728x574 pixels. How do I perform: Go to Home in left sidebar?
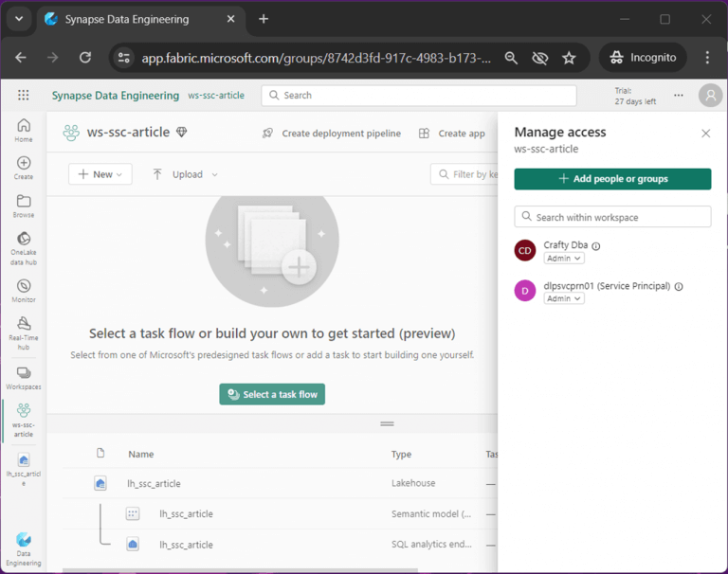[24, 130]
